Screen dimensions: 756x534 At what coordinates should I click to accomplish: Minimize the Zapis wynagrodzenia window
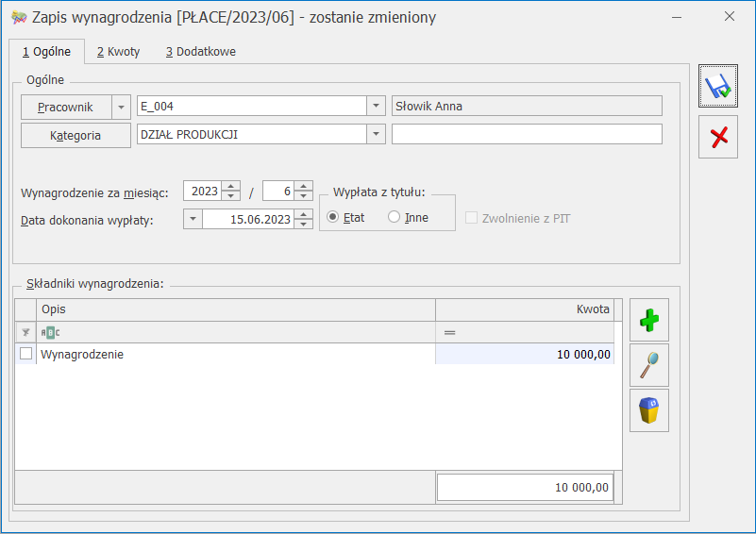pos(677,17)
